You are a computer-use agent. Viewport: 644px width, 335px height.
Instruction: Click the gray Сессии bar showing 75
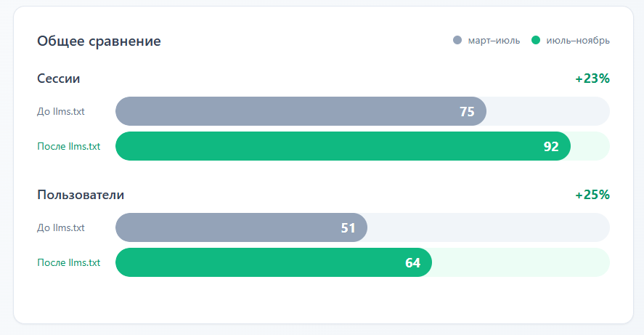(290, 111)
